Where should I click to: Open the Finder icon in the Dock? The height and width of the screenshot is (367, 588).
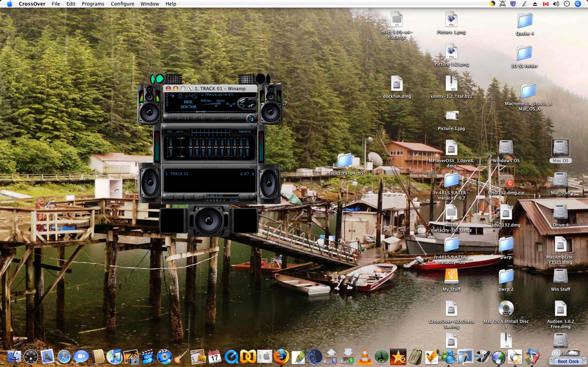pyautogui.click(x=14, y=356)
